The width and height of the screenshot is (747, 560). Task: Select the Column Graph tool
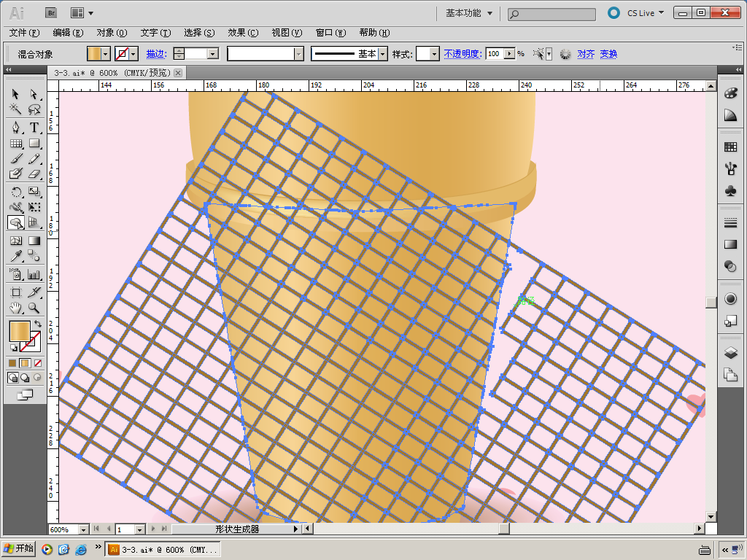coord(34,274)
